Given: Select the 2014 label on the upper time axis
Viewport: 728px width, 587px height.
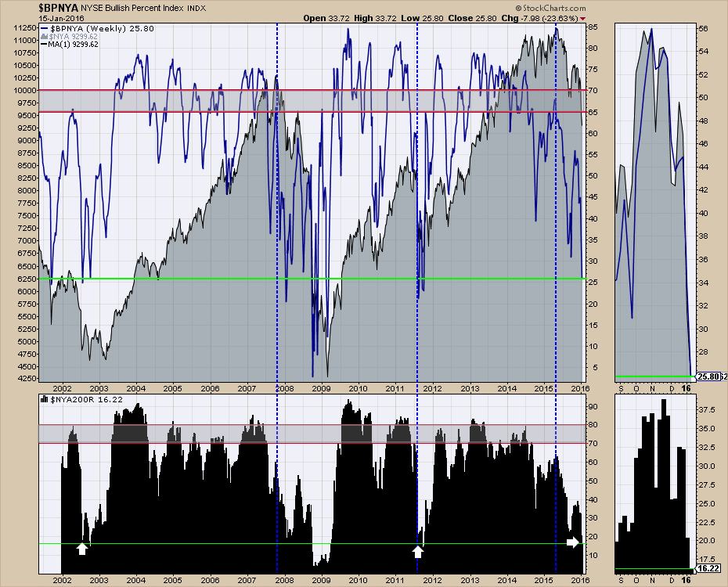Looking at the screenshot, I should [506, 387].
